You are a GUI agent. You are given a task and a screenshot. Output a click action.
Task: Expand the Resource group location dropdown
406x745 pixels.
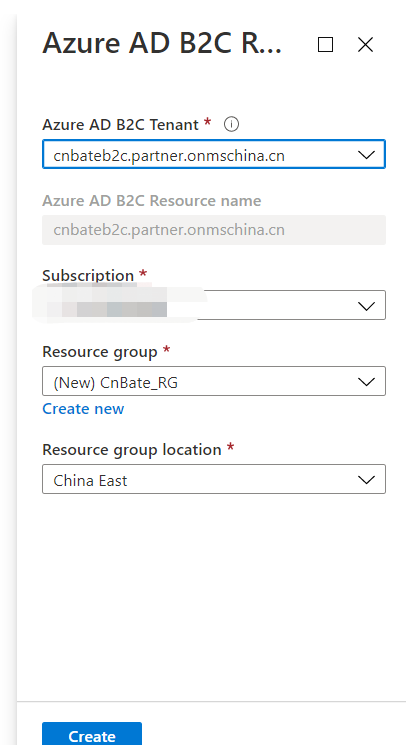[x=214, y=479]
